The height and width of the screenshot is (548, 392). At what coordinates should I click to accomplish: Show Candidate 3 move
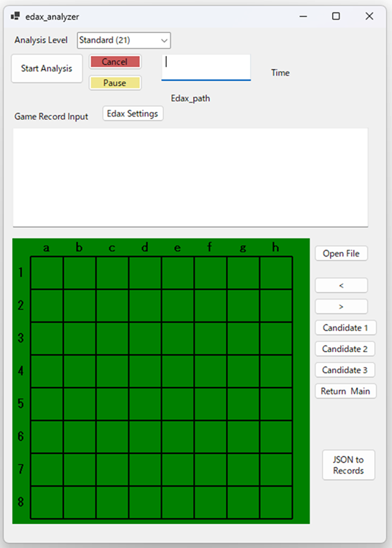345,369
